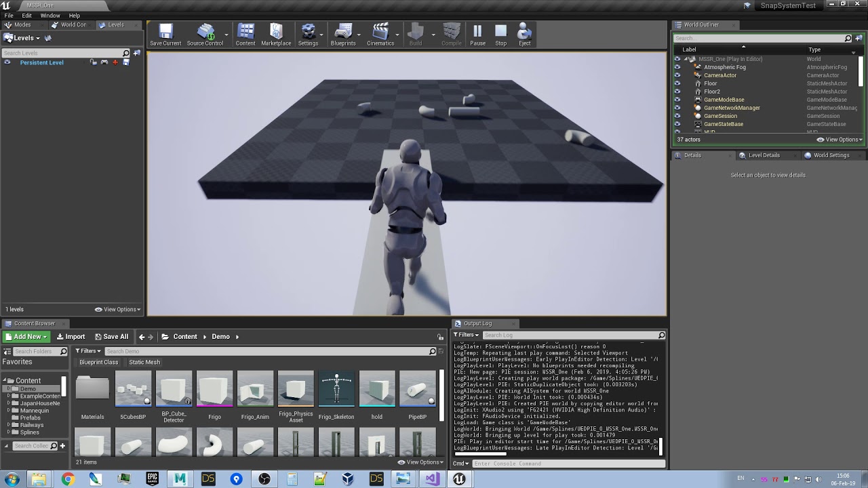This screenshot has height=488, width=868.
Task: Click the Blueprint Class filter button
Action: point(98,363)
